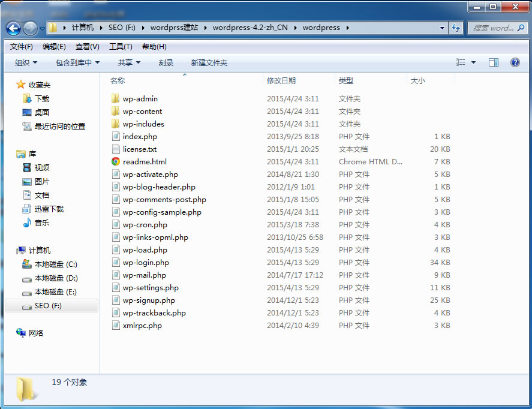Click the 刻录 button
The width and height of the screenshot is (532, 409).
coord(166,63)
